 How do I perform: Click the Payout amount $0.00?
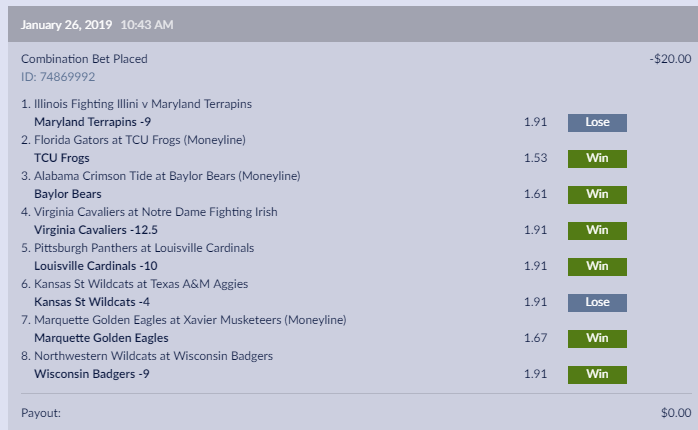tap(675, 412)
